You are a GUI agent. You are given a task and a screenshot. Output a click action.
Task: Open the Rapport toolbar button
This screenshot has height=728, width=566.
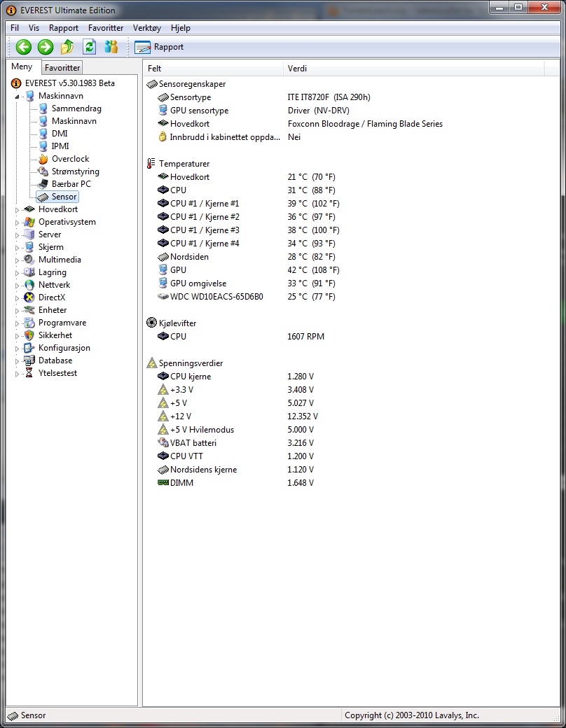pos(159,47)
